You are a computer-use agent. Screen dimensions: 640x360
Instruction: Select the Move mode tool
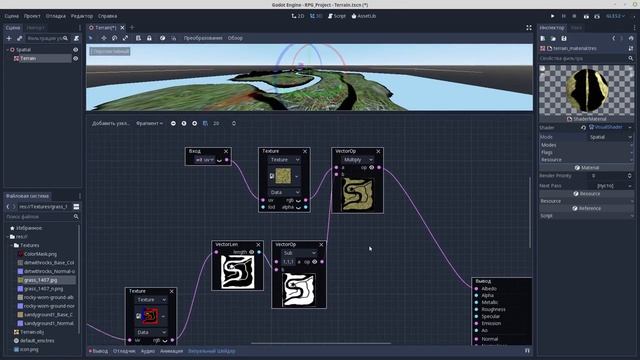(x=104, y=38)
